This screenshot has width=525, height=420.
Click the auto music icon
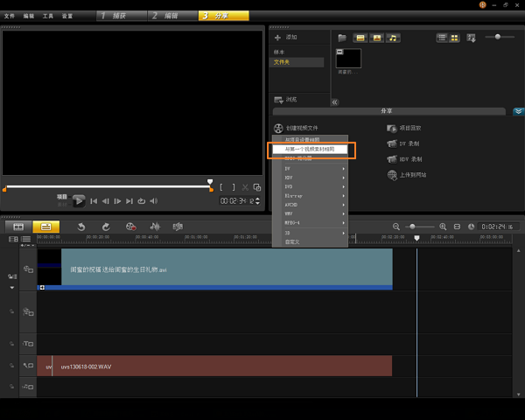[x=178, y=227]
